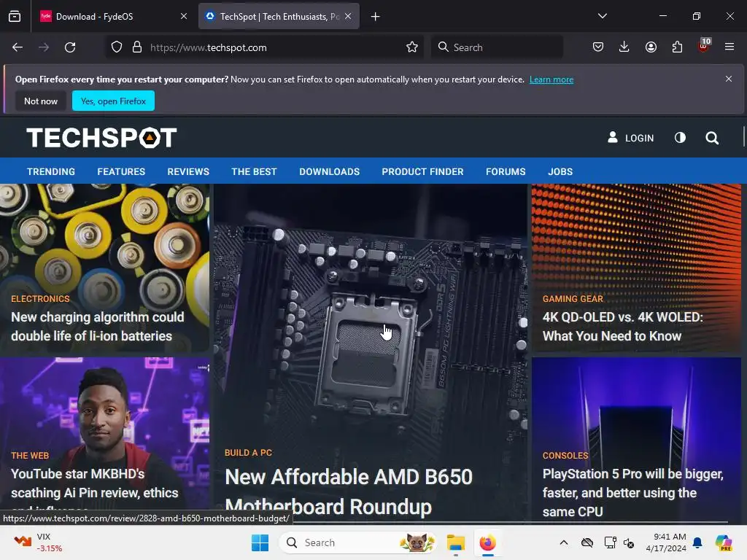This screenshot has height=560, width=747.
Task: Click the OneDrive cloud tray icon
Action: tap(587, 542)
